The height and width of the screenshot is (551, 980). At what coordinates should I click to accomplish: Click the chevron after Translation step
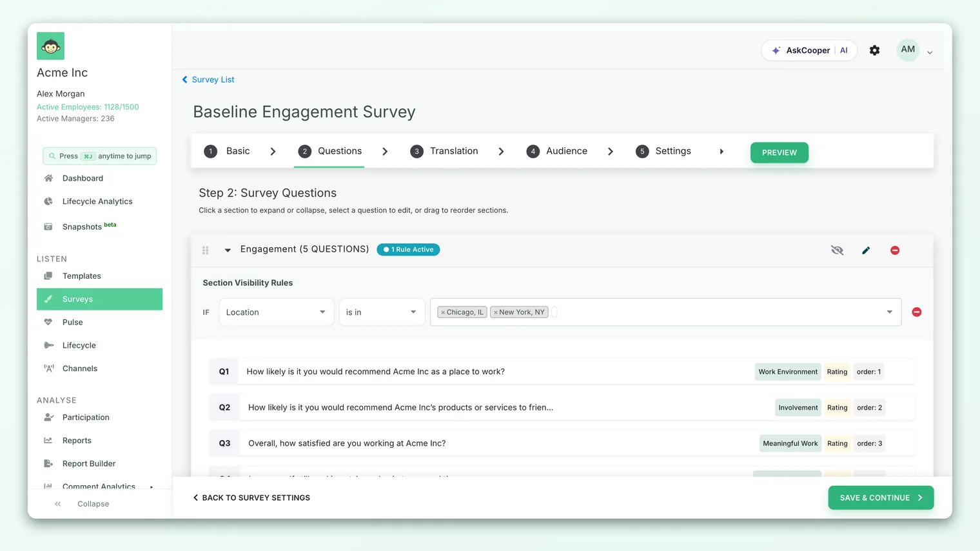tap(501, 152)
